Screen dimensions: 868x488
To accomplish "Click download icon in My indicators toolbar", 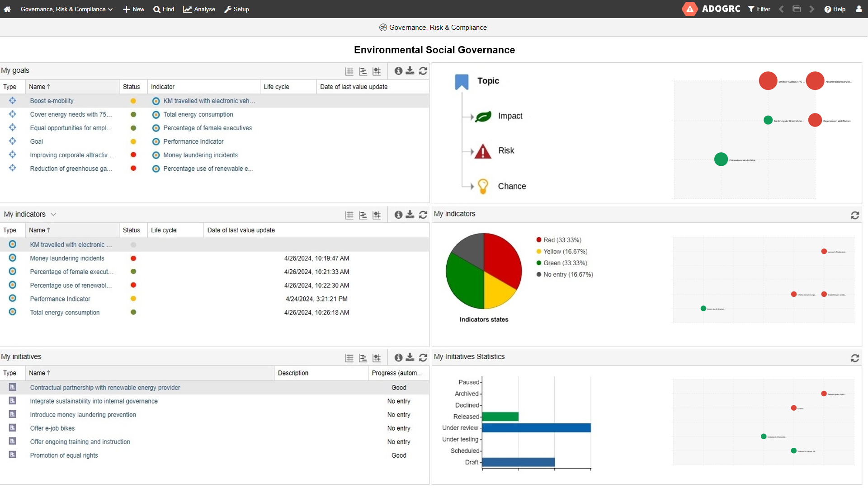I will [410, 215].
